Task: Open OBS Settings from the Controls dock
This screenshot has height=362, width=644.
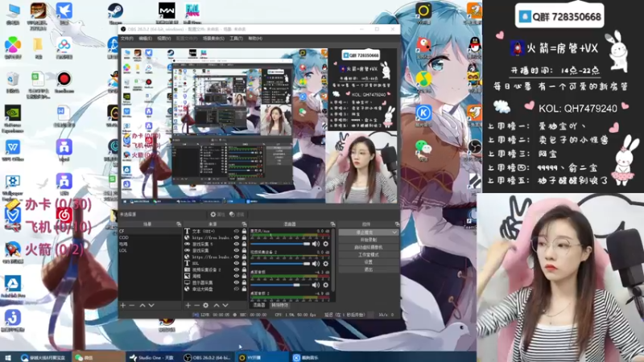Action: 369,262
